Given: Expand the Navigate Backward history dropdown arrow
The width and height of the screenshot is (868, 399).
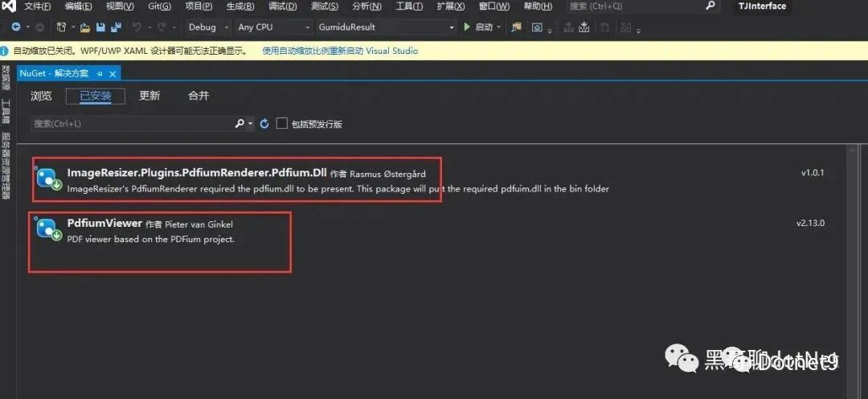Looking at the screenshot, I should point(26,27).
